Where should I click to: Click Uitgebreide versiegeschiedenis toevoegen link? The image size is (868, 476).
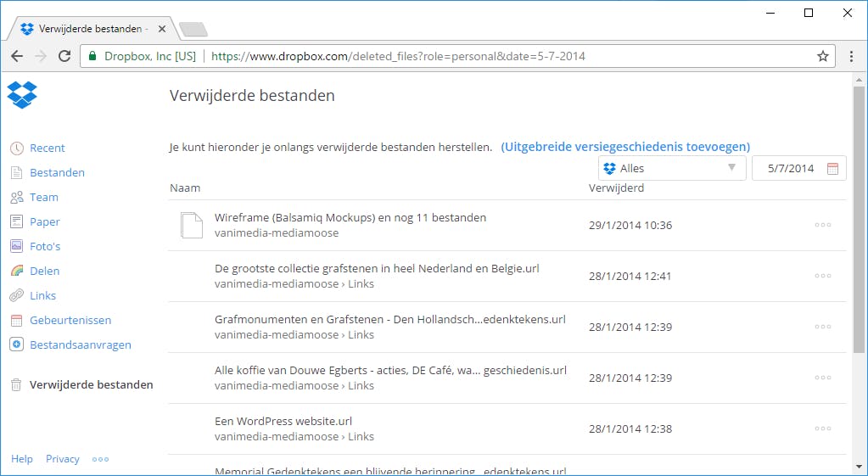tap(625, 147)
